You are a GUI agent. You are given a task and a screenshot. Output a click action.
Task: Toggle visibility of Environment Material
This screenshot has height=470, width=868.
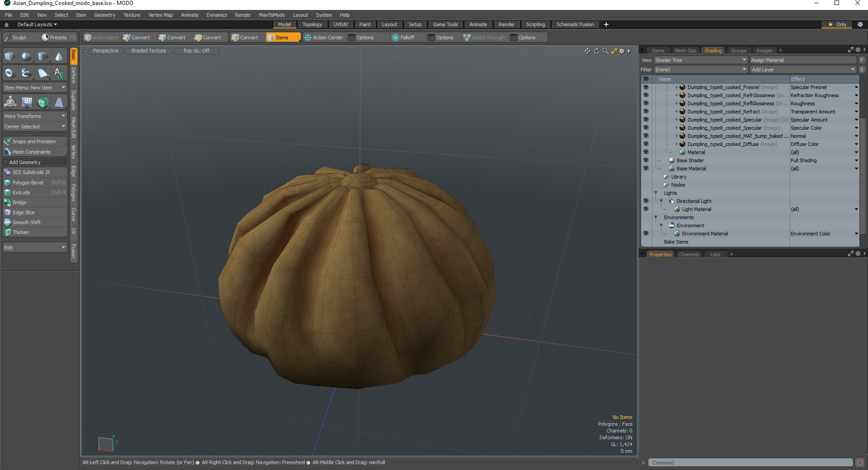point(646,234)
